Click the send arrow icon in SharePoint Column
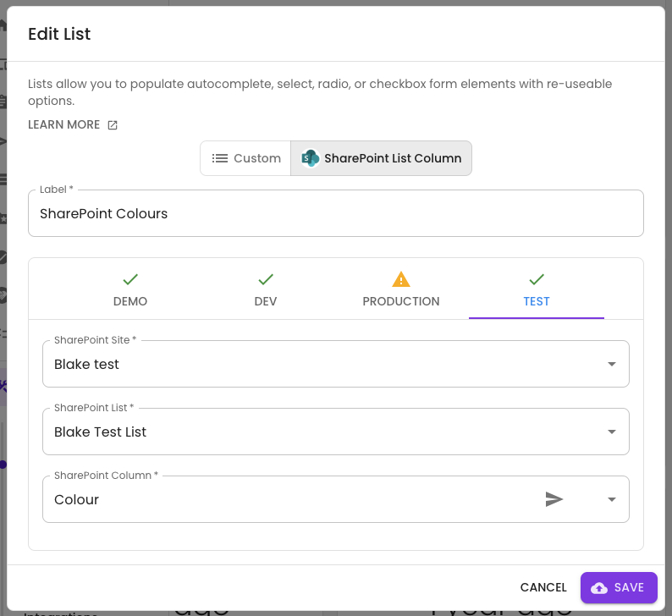Image resolution: width=672 pixels, height=616 pixels. pos(554,499)
